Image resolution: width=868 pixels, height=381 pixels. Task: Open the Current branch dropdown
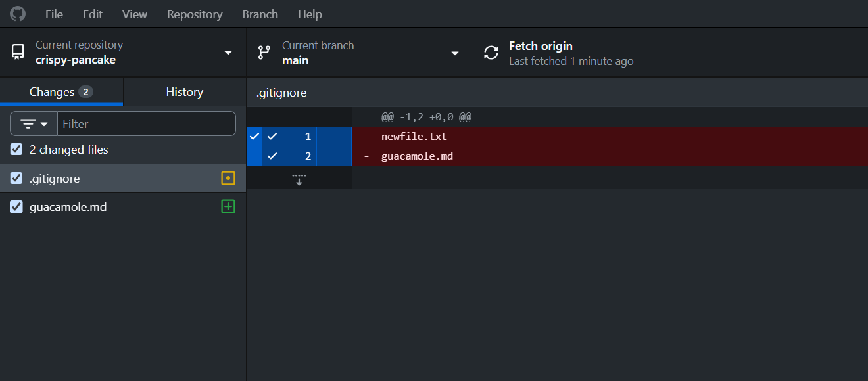click(360, 53)
